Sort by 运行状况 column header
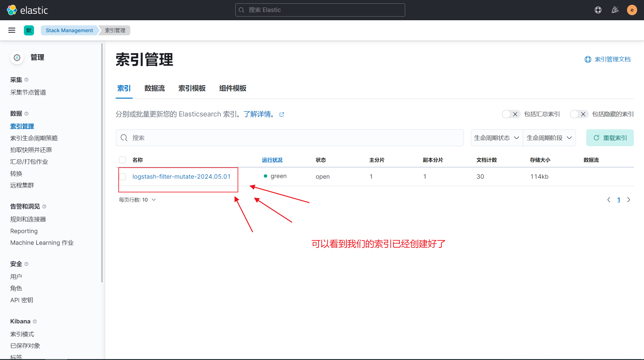 (x=272, y=160)
